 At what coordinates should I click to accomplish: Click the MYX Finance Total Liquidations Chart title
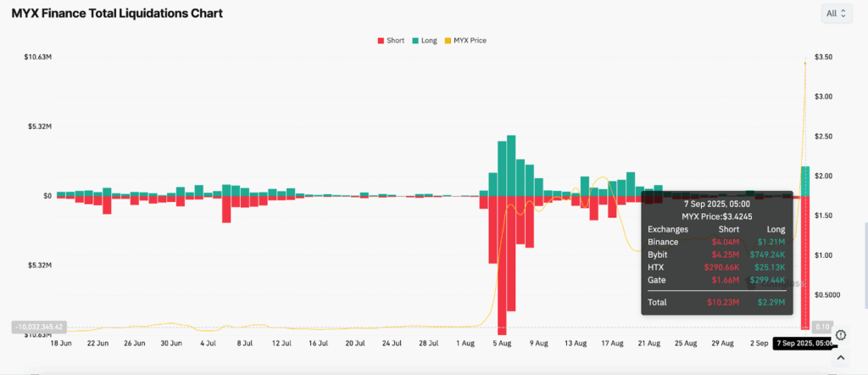tap(117, 14)
